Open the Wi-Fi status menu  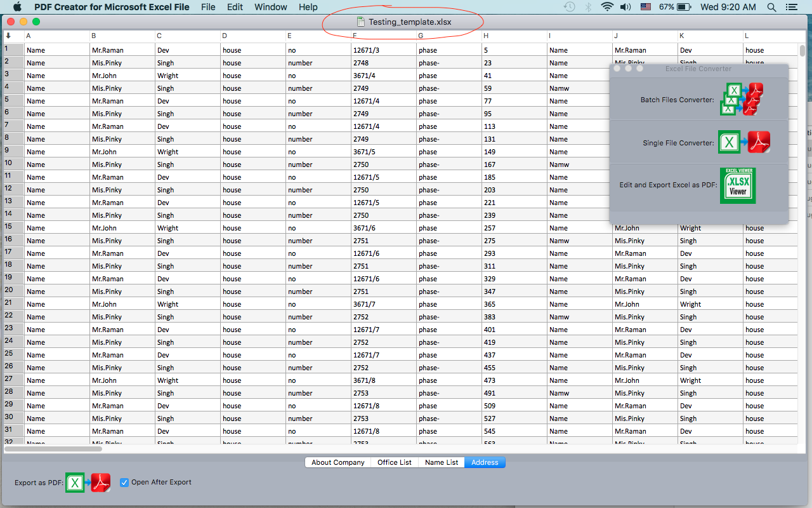tap(607, 7)
